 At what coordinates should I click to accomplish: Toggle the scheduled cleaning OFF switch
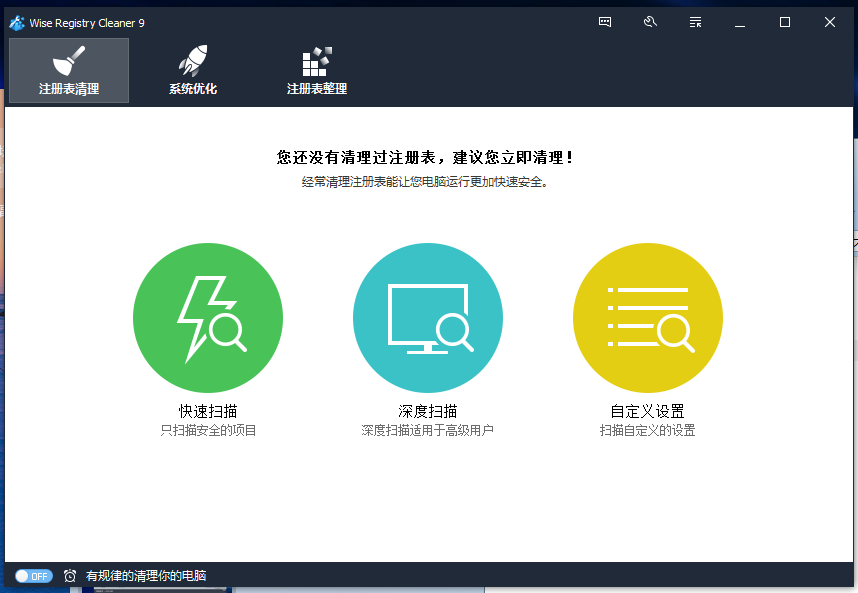point(34,576)
